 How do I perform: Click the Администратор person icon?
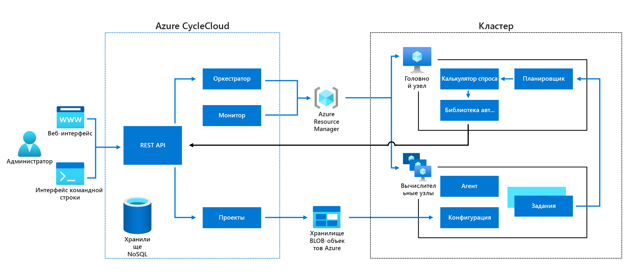[29, 144]
